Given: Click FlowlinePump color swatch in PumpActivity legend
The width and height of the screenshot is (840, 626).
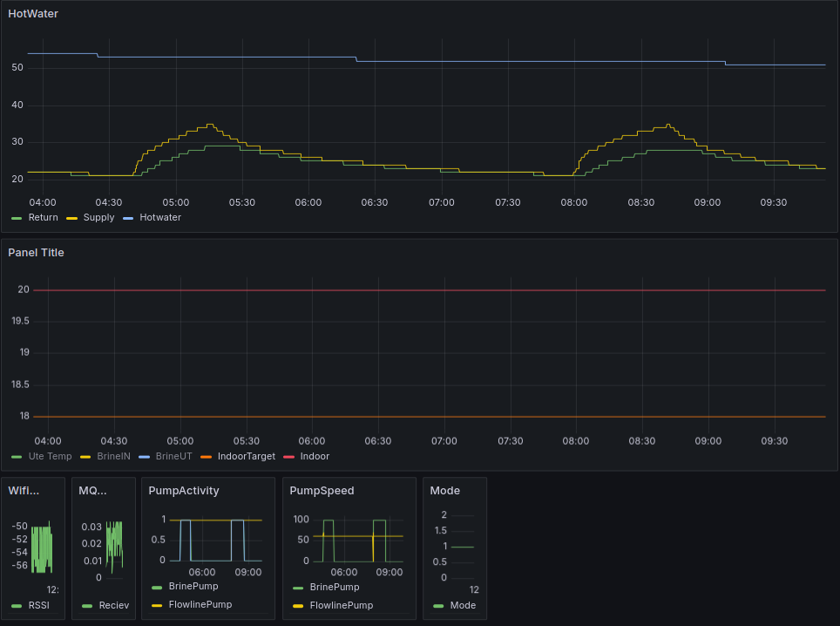Looking at the screenshot, I should coord(157,606).
